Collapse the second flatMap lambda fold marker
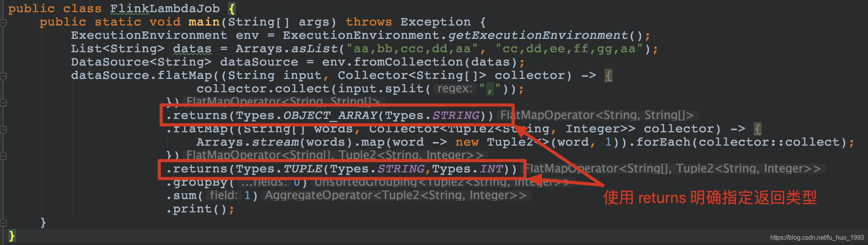 click(x=3, y=130)
